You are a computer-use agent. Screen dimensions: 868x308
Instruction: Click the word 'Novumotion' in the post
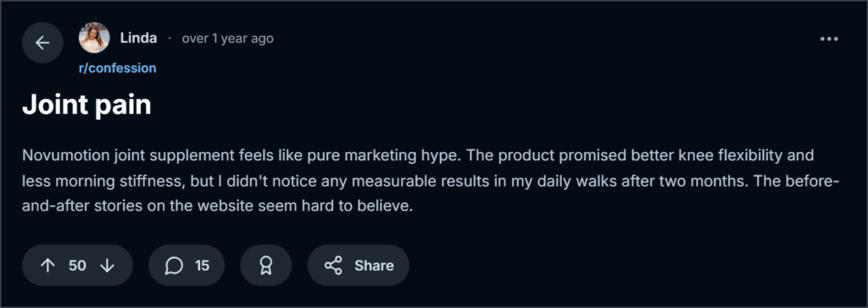coord(59,155)
